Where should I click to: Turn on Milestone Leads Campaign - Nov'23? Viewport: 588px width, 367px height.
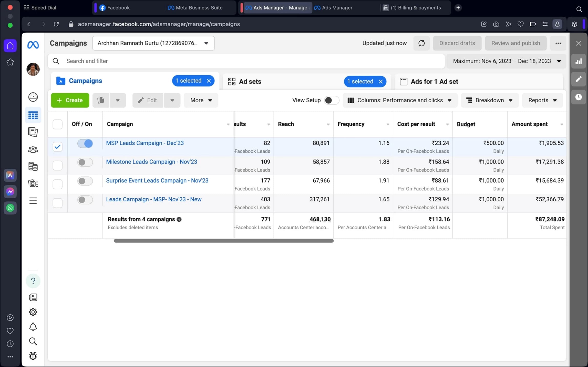click(85, 162)
